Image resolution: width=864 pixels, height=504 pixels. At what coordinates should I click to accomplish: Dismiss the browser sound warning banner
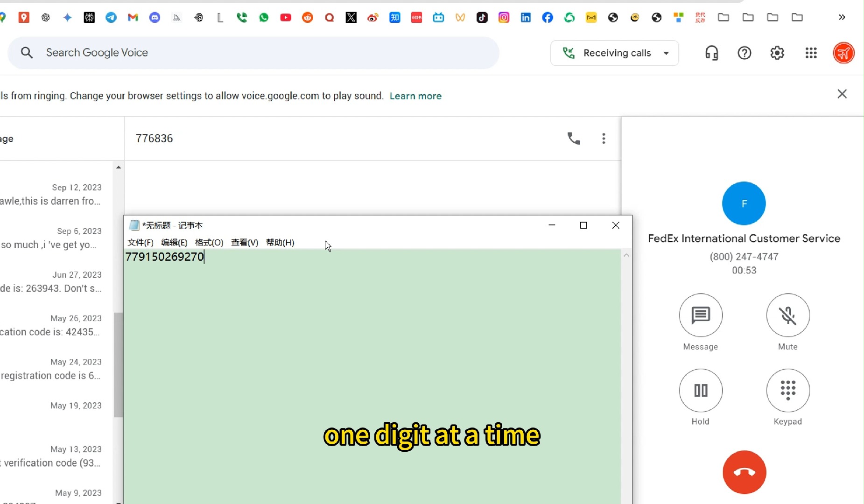tap(842, 94)
